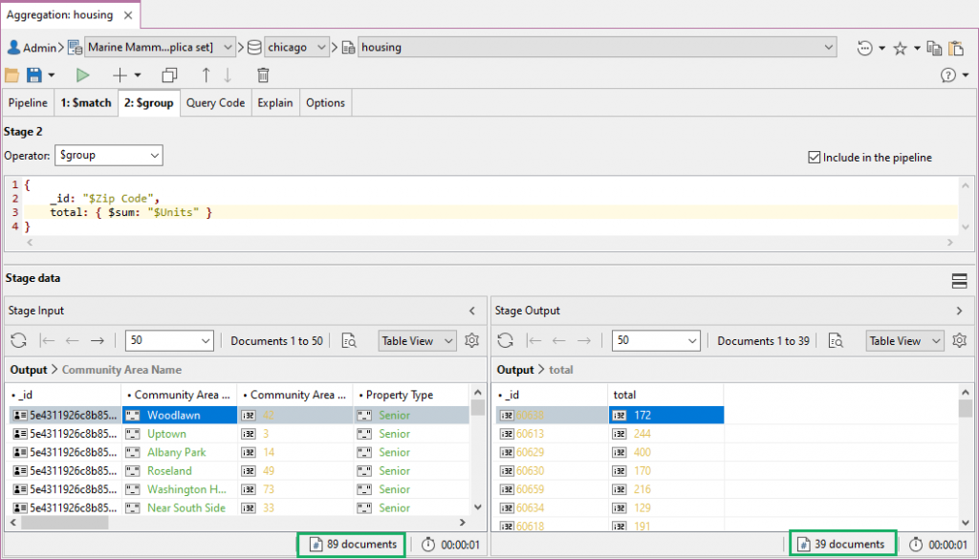The height and width of the screenshot is (560, 979).
Task: Open the Operator $group dropdown
Action: pyautogui.click(x=110, y=155)
